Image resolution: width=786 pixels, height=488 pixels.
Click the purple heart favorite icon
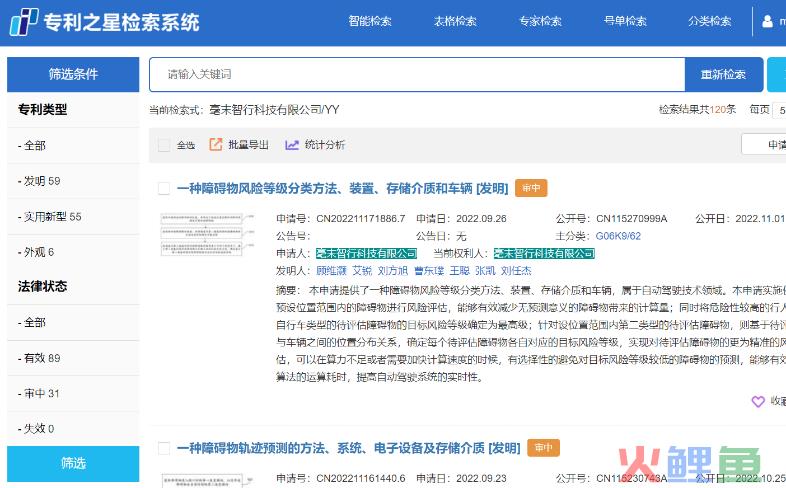(758, 401)
